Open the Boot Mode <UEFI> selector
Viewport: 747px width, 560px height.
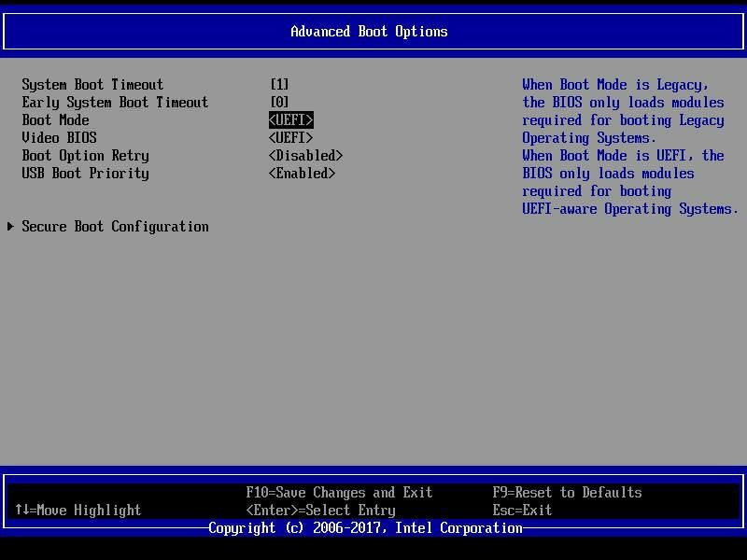(290, 120)
